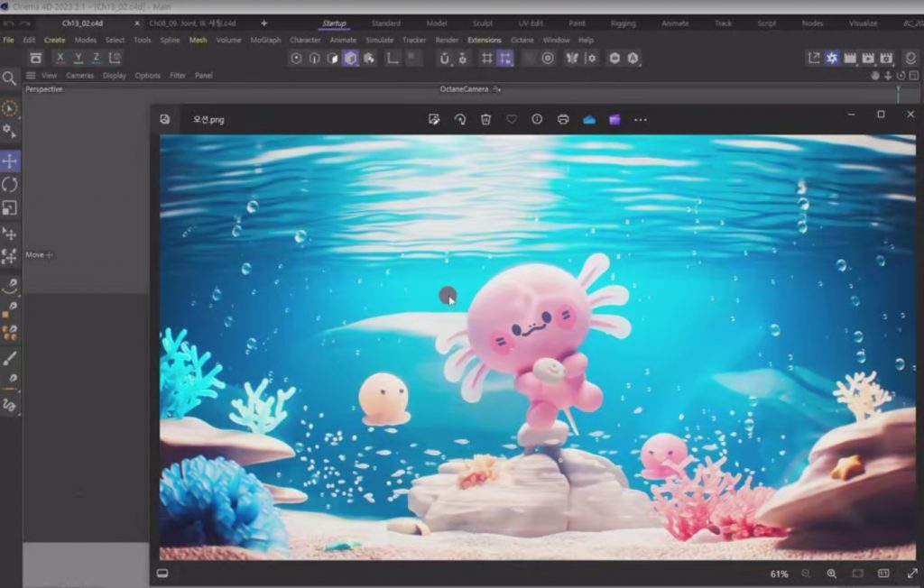Select the Rotate tool in left toolbar
The height and width of the screenshot is (588, 924).
point(9,184)
